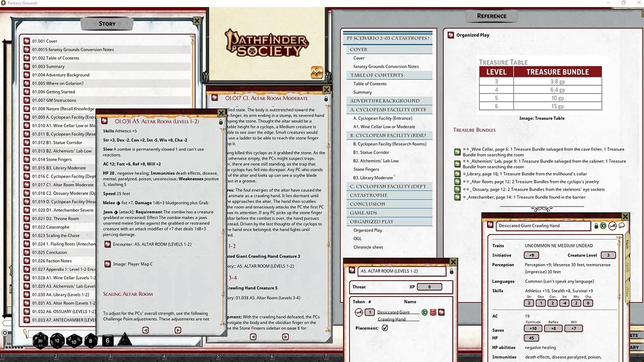
Task: Roll the six-sided die showing 6
Action: (107, 341)
